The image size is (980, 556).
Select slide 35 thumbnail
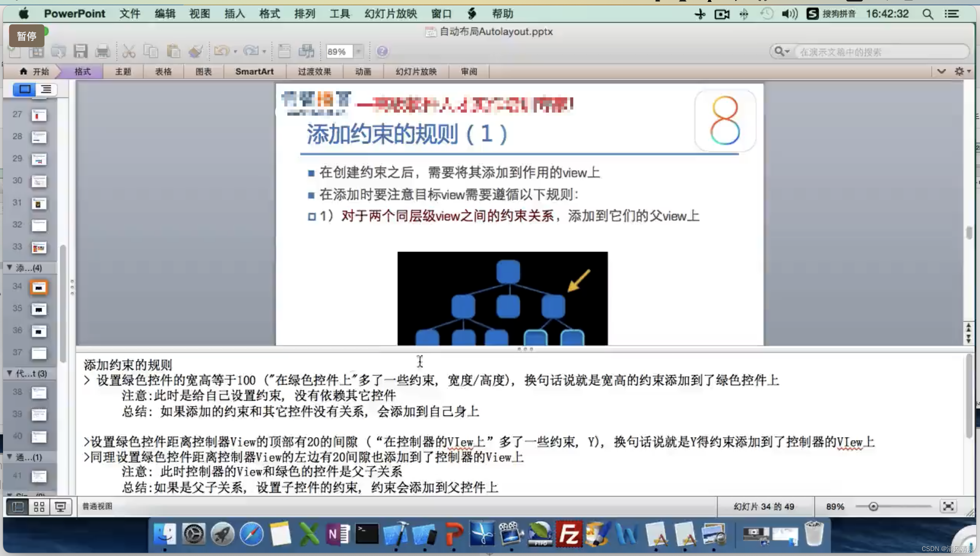click(38, 309)
